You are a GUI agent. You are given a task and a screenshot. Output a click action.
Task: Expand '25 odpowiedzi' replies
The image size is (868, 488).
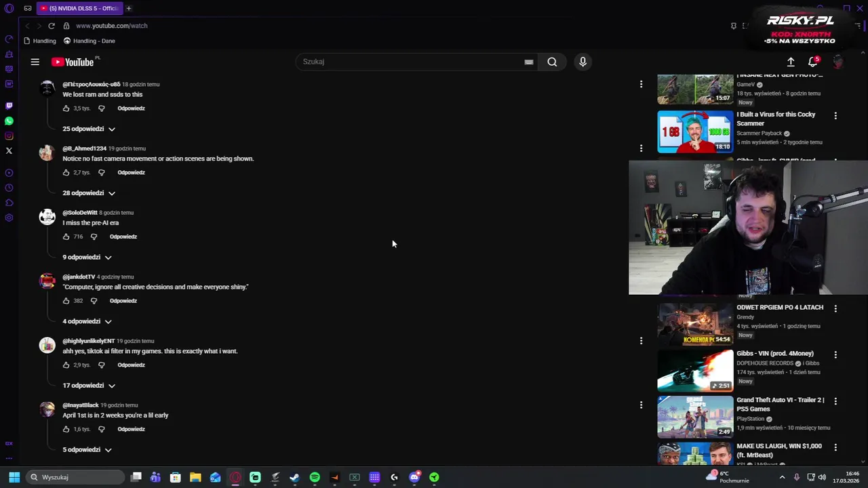coord(89,129)
